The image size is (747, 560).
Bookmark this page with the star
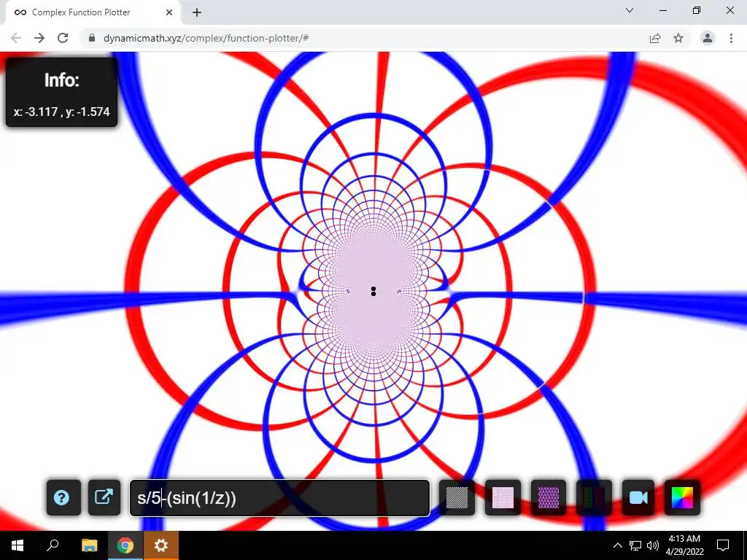tap(678, 38)
